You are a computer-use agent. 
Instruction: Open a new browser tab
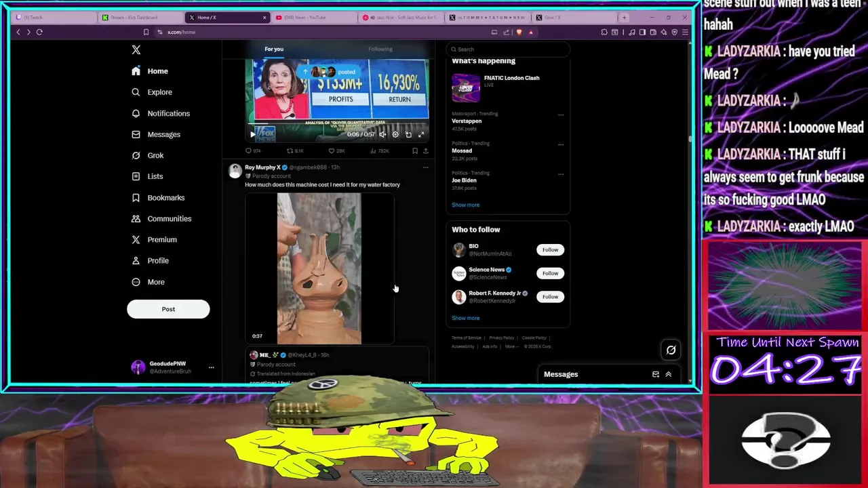[x=625, y=17]
